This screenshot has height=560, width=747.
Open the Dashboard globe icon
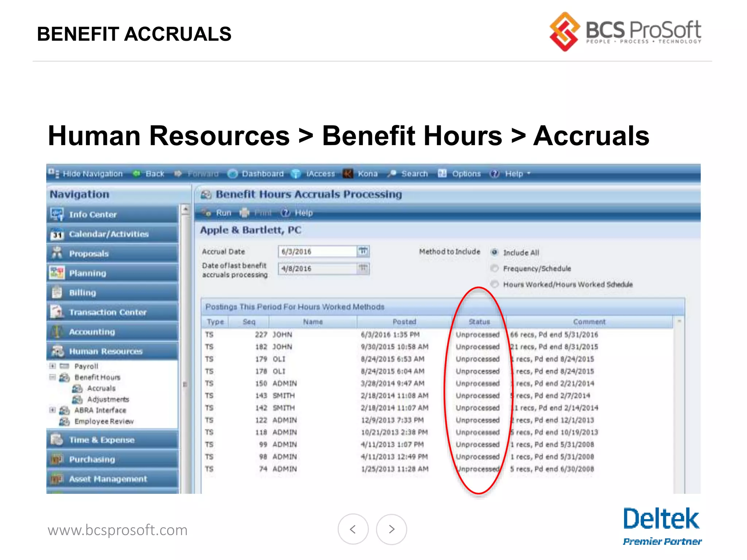[x=232, y=174]
